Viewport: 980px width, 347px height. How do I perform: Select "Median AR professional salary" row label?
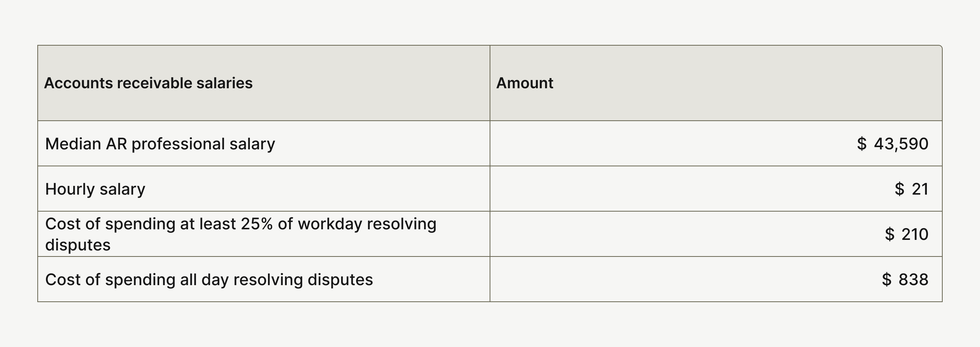160,144
